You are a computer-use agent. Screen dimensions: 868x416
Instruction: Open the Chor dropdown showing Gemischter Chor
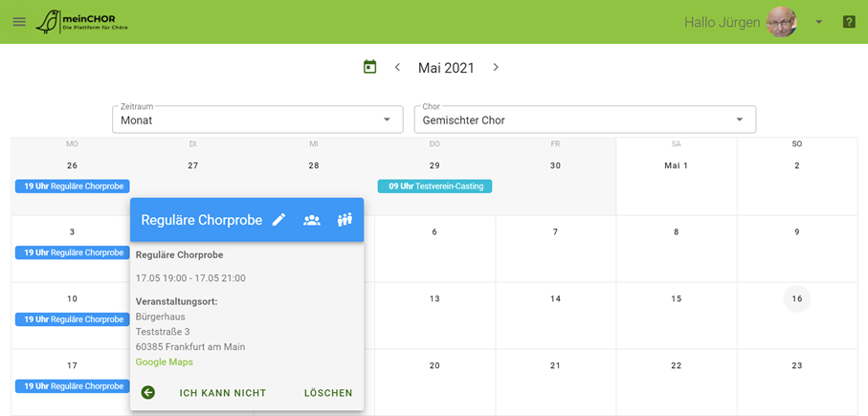(585, 120)
